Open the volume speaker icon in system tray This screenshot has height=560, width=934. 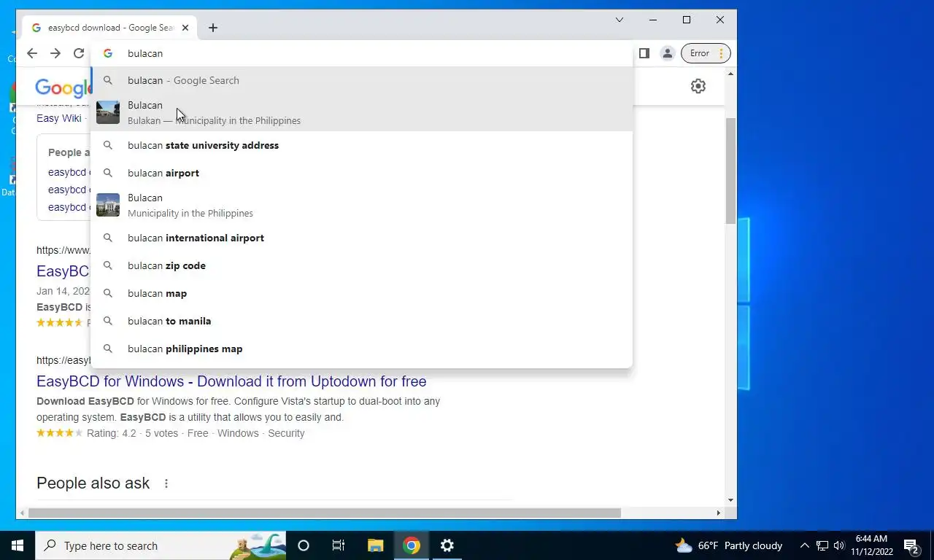coord(839,545)
